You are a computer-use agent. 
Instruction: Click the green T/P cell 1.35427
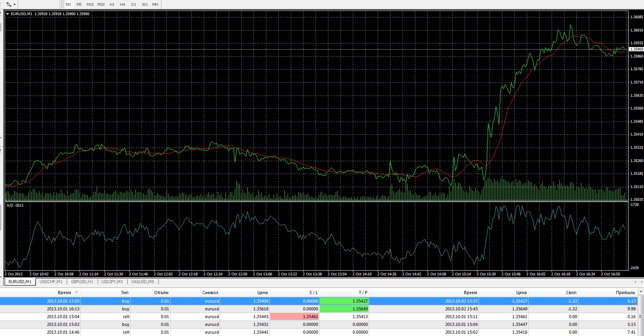click(x=344, y=301)
